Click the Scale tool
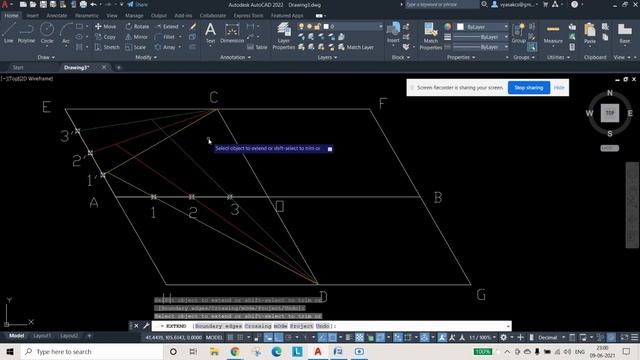This screenshot has width=640, height=360. tap(136, 47)
